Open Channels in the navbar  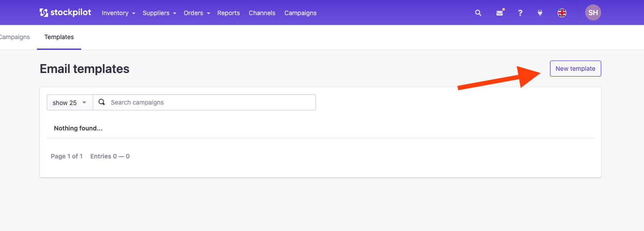262,13
